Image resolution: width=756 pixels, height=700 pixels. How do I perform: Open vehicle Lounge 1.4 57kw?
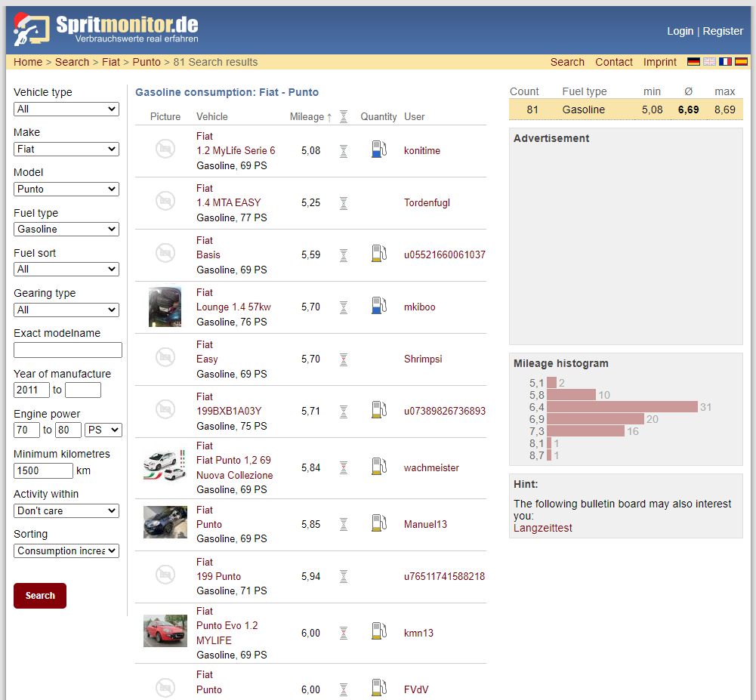(x=233, y=307)
